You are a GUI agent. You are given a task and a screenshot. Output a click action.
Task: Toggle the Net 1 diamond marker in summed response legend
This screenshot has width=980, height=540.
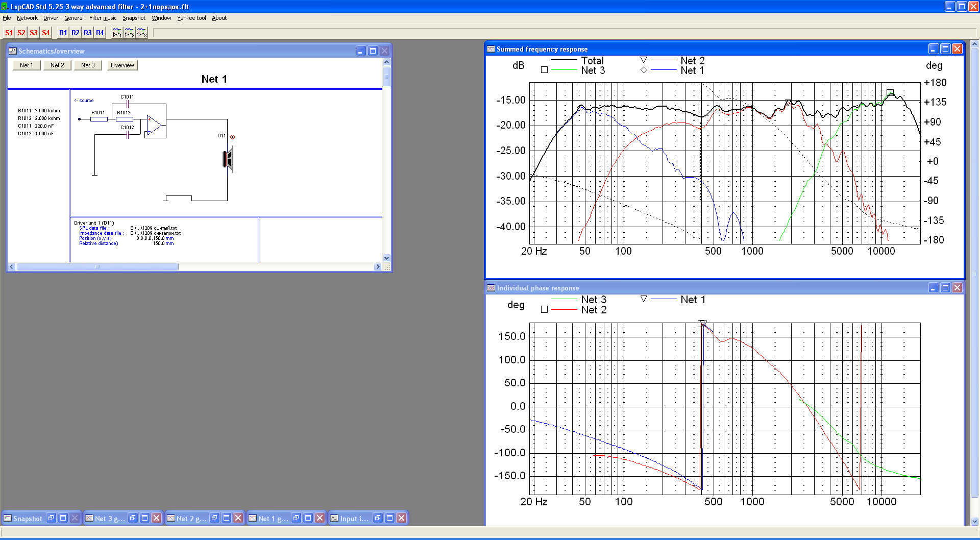(644, 70)
